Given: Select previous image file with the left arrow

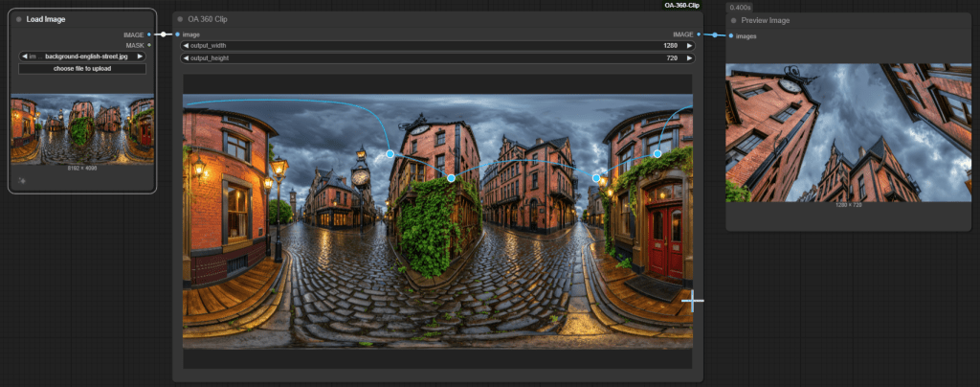Looking at the screenshot, I should click(x=24, y=57).
